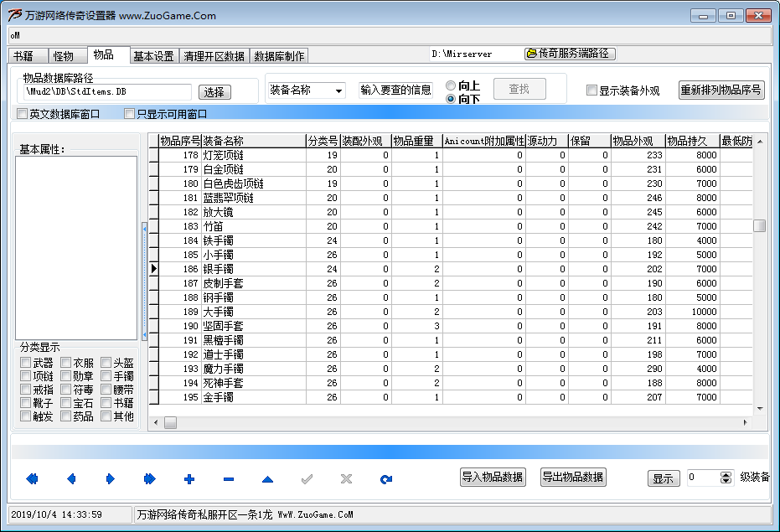Jump to last record button
The height and width of the screenshot is (532, 780).
(x=149, y=479)
